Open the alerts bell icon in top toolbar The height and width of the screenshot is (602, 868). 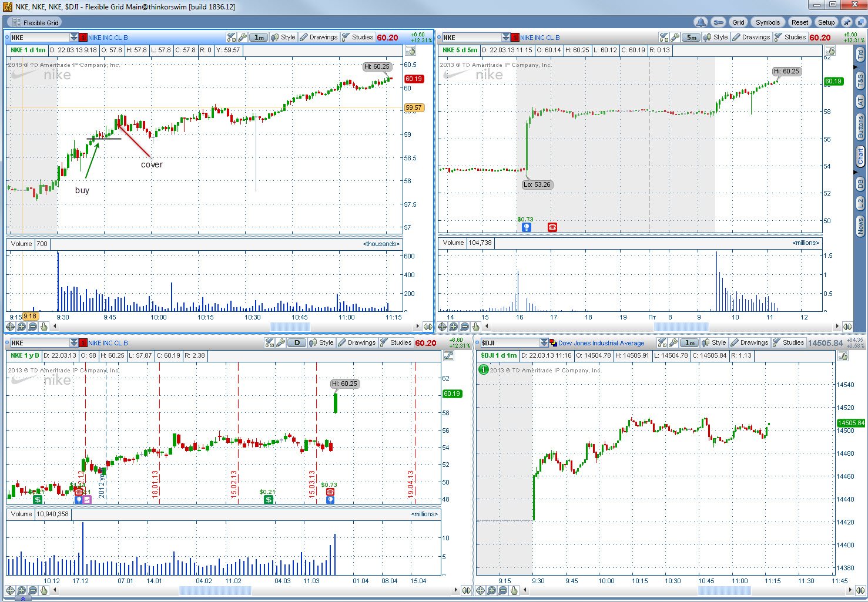[701, 22]
